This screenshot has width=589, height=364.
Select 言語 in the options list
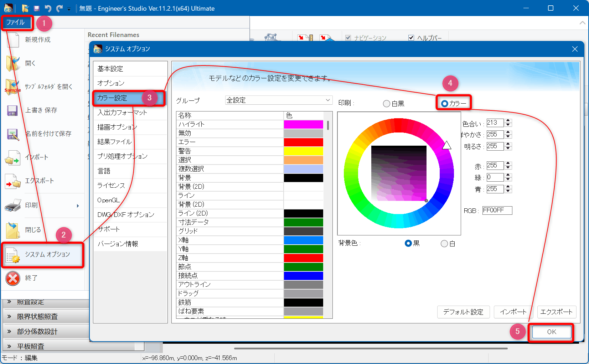(x=130, y=171)
